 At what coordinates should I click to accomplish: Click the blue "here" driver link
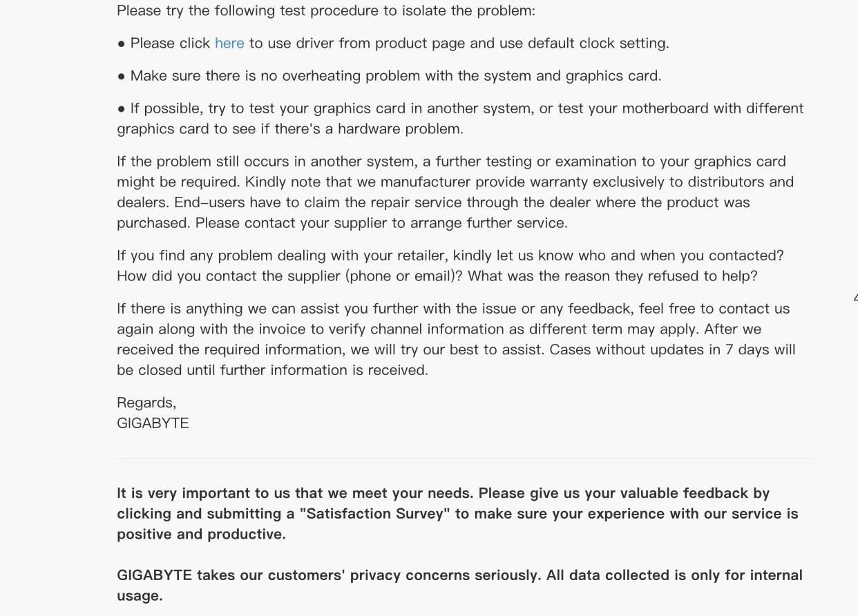pos(229,44)
